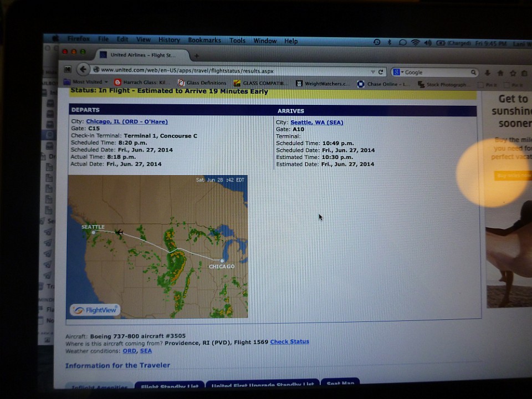Open the Bluetooth status menu
Viewport: 532px width, 399px height.
coord(390,42)
